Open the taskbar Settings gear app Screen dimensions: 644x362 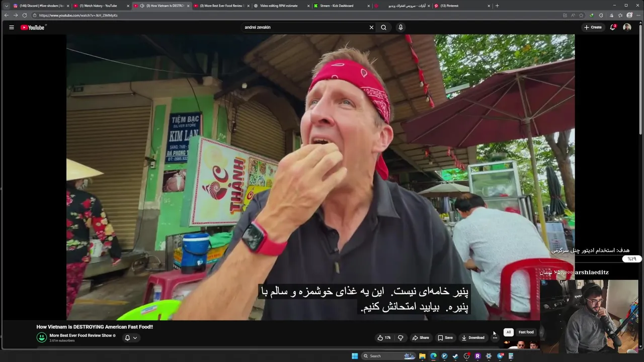(489, 356)
